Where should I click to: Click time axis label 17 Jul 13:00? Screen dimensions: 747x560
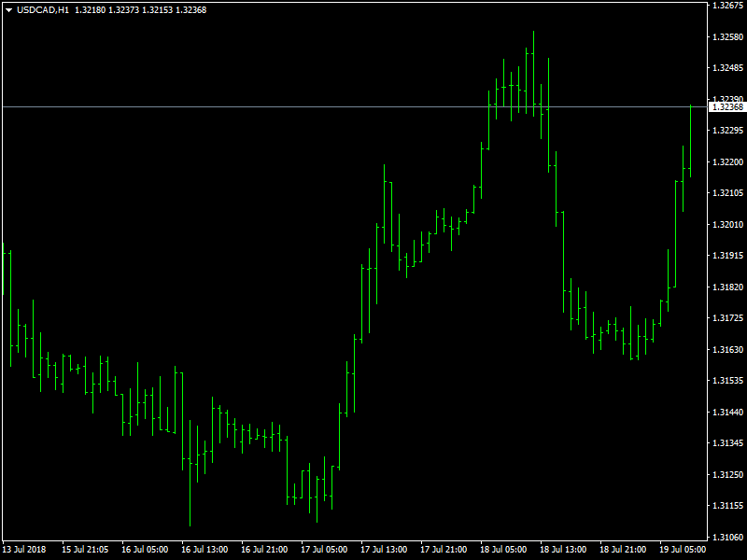pos(384,550)
